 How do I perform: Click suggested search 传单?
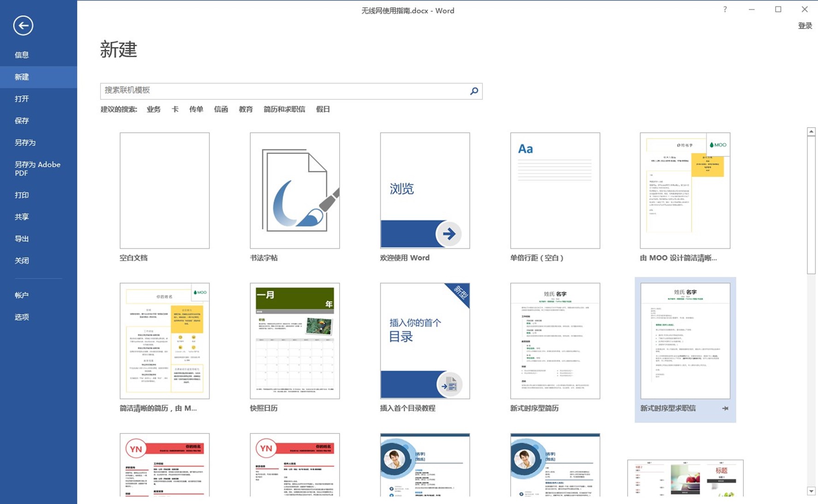(196, 109)
